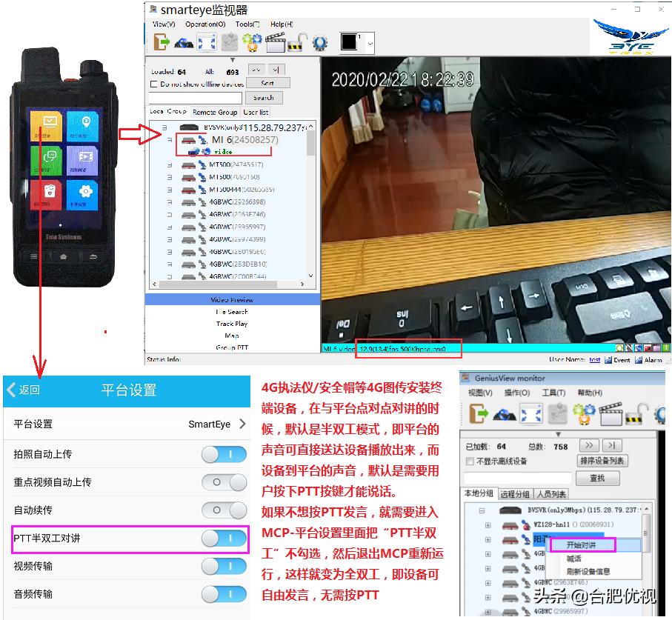Click the Search button in smarteye device panel

(264, 97)
